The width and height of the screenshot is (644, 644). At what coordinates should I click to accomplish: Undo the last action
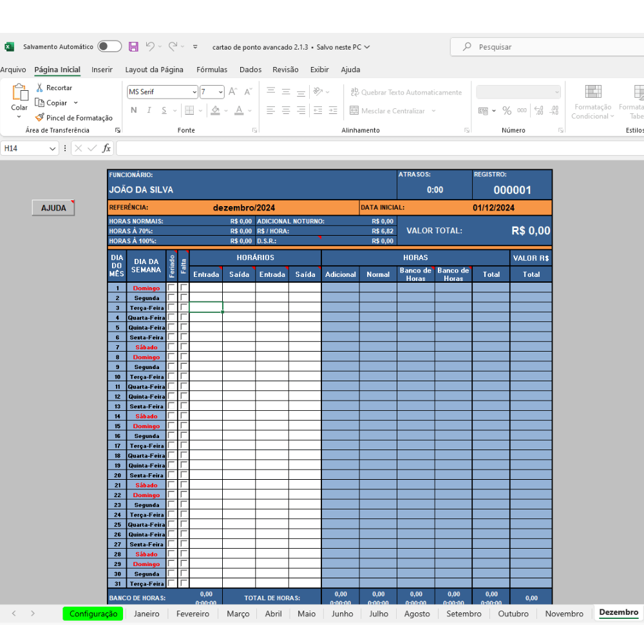pyautogui.click(x=150, y=47)
